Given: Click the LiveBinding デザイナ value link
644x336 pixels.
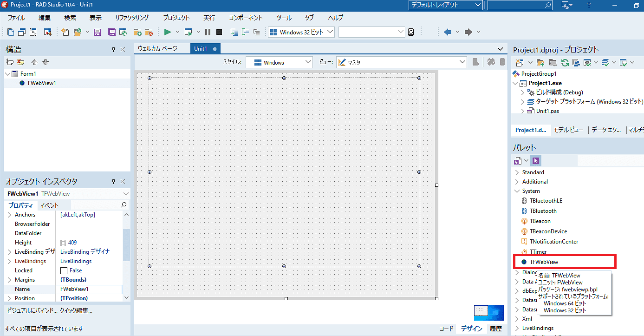Looking at the screenshot, I should (85, 252).
